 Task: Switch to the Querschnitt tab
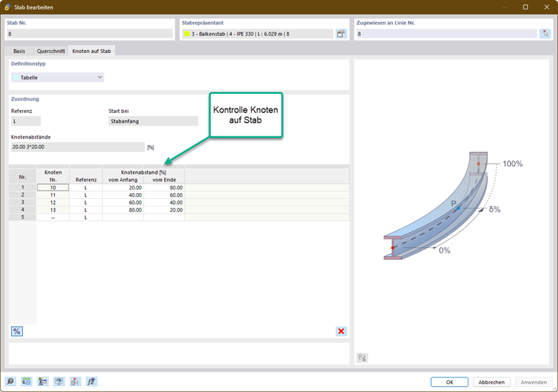coord(51,51)
